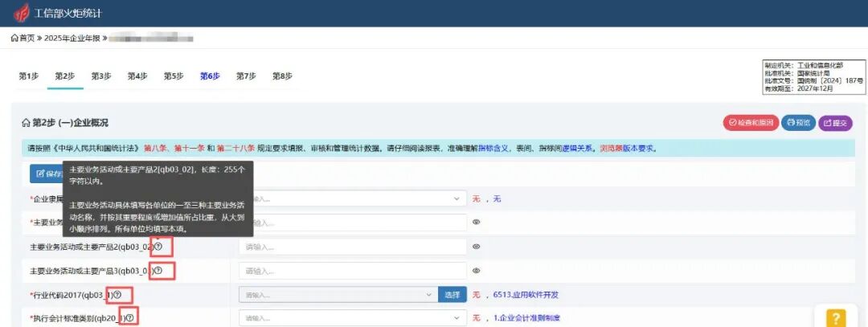Screen dimensions: 868x327
Task: Open the 浏览器版本要求 link
Action: [628, 149]
